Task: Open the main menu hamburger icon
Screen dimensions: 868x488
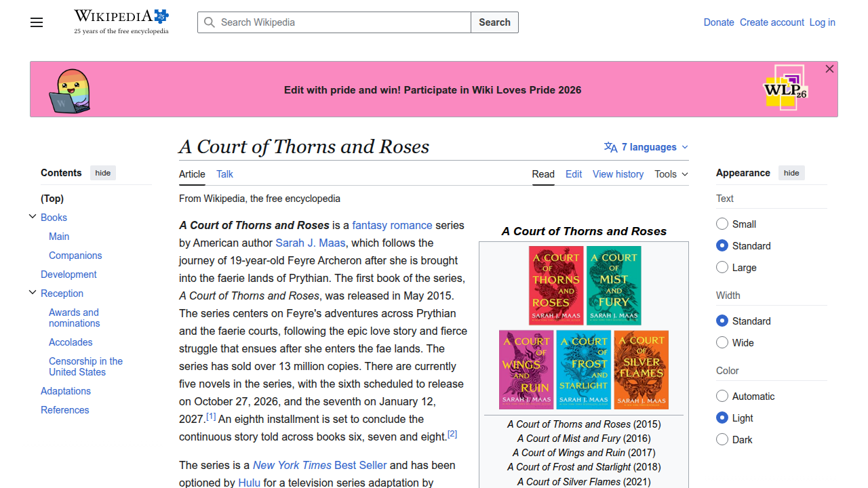Action: coord(37,22)
